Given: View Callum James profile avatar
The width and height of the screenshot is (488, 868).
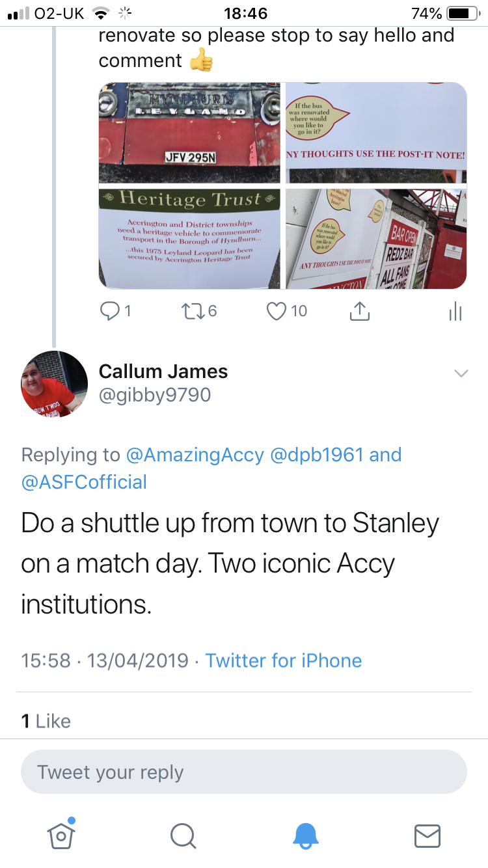Looking at the screenshot, I should click(55, 384).
